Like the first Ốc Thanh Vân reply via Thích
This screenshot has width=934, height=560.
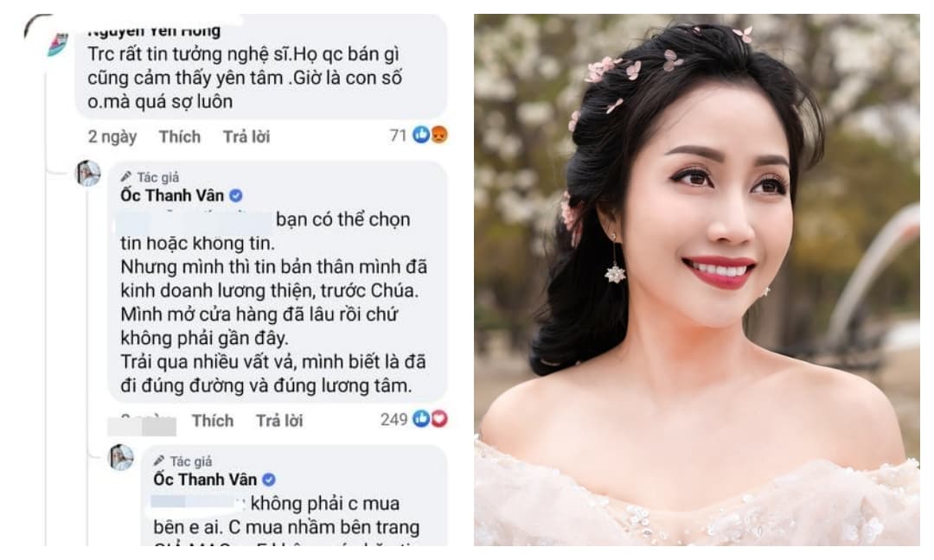213,421
